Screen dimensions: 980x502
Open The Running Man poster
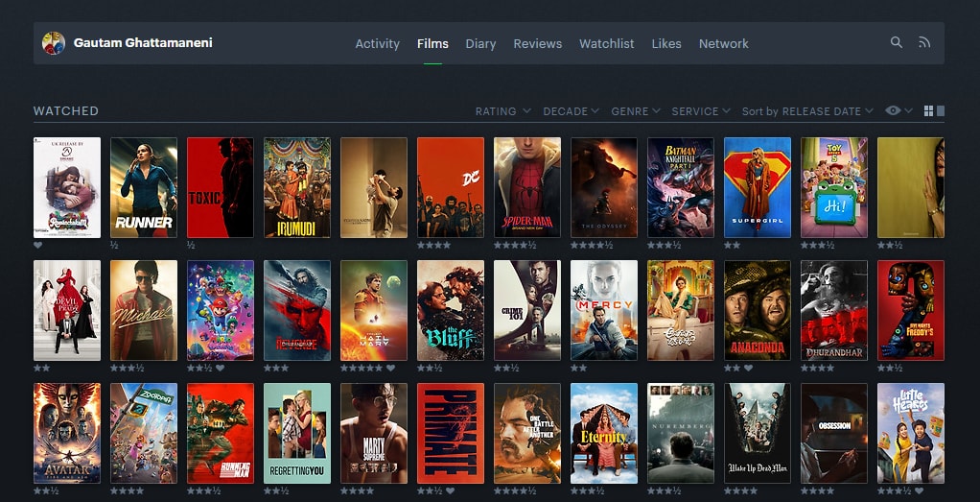click(x=220, y=433)
